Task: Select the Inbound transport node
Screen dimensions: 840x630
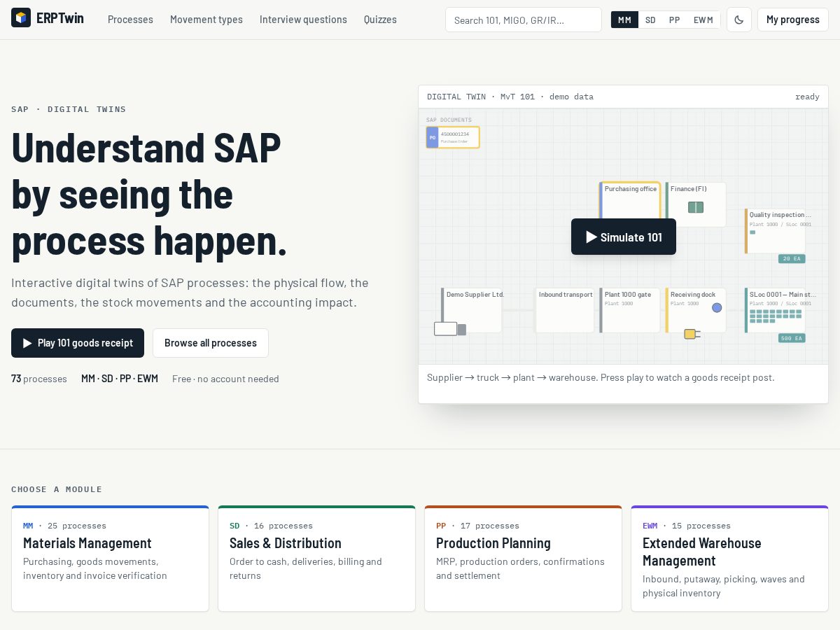Action: pyautogui.click(x=565, y=310)
